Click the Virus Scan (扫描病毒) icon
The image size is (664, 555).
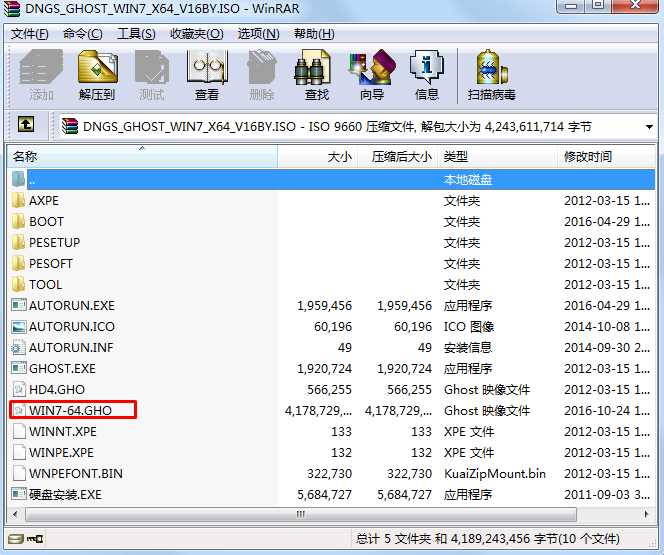(x=491, y=75)
